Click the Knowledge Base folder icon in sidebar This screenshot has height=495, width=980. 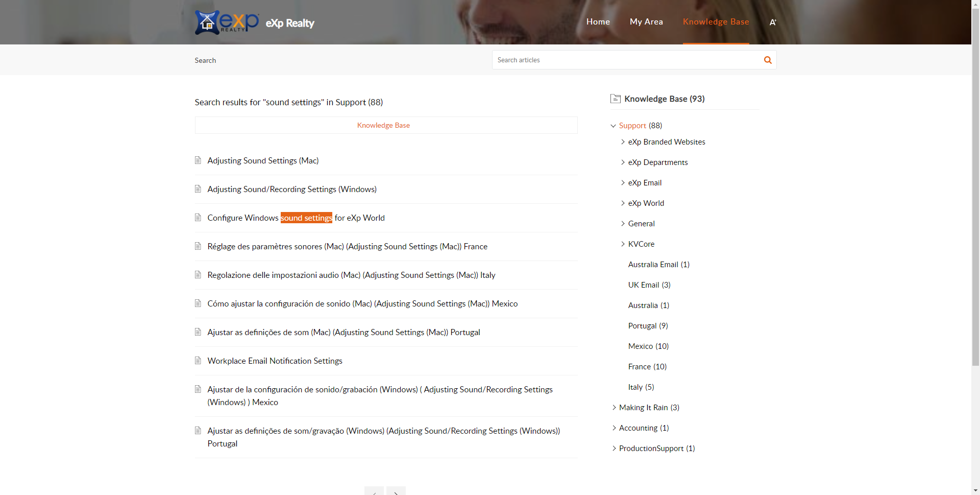coord(616,99)
